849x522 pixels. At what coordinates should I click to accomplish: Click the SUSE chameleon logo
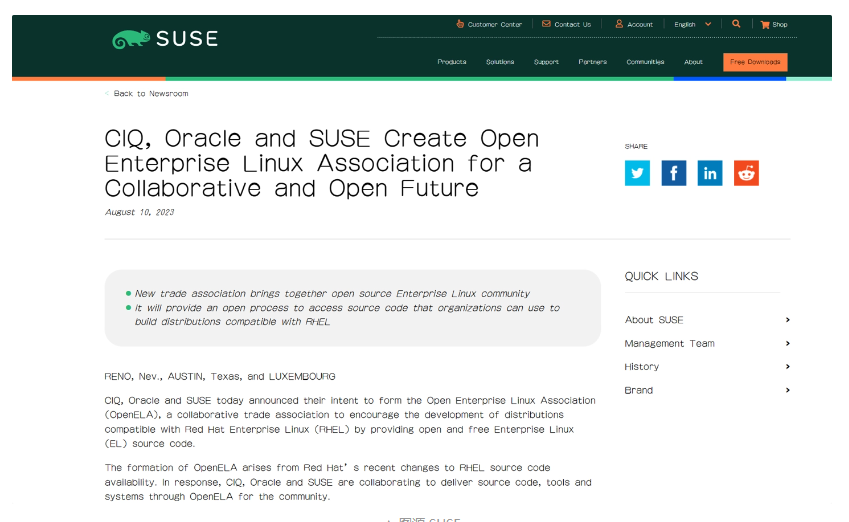tap(165, 39)
